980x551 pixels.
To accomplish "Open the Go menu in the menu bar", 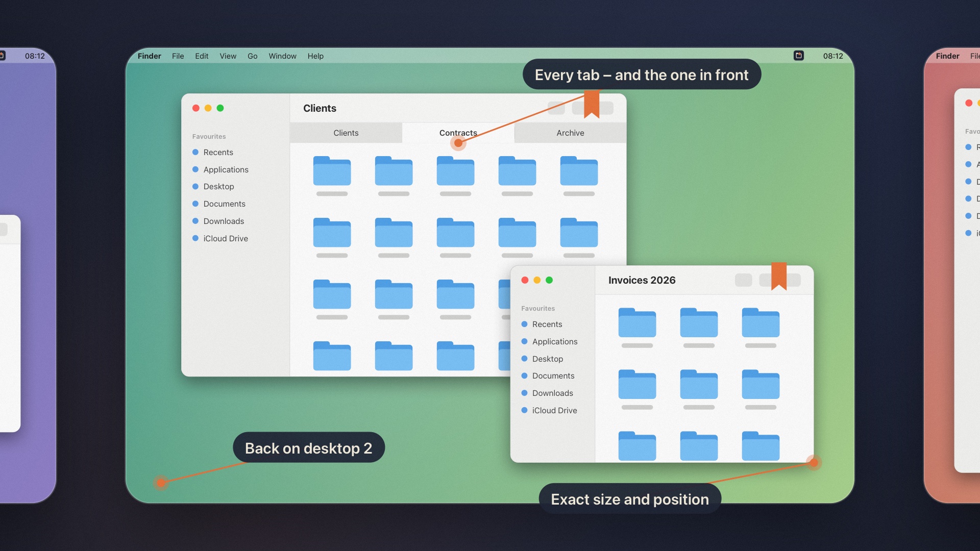I will [x=252, y=56].
